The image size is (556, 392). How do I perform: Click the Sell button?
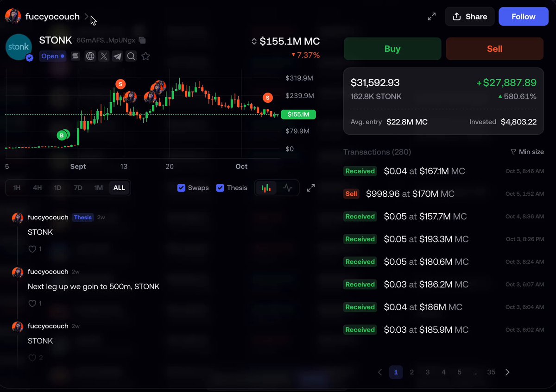click(495, 49)
